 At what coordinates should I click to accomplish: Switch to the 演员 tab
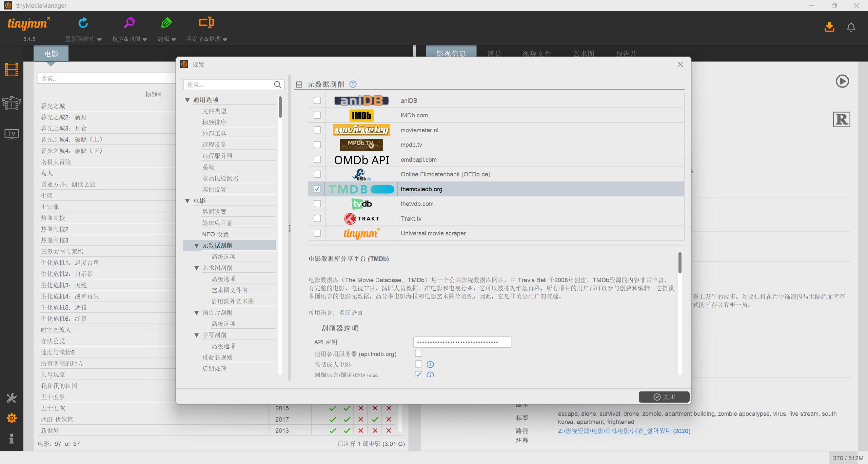(x=494, y=54)
